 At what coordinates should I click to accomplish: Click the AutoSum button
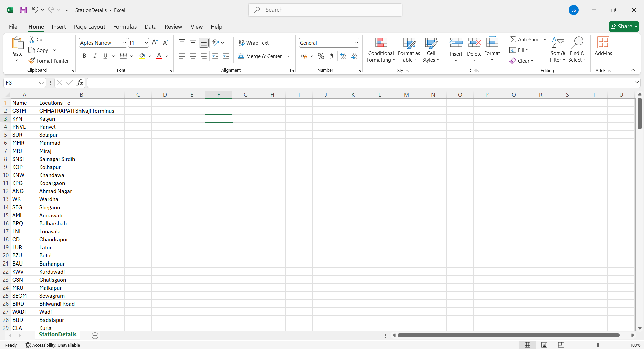click(x=524, y=39)
